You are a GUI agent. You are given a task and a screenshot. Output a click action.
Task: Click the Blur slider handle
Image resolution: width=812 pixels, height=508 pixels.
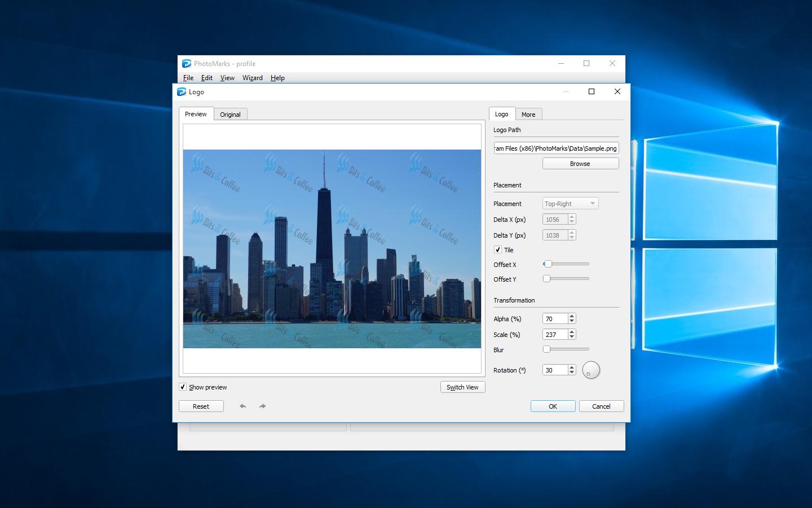546,349
